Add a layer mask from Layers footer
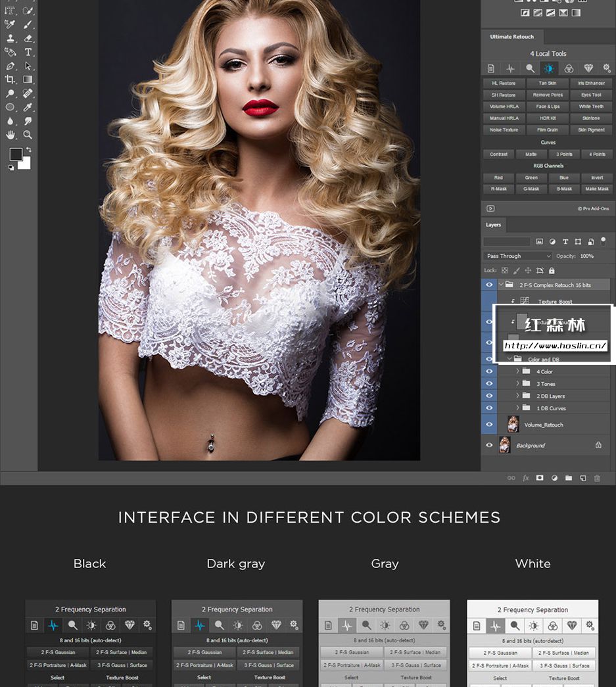This screenshot has width=616, height=687. (x=540, y=478)
